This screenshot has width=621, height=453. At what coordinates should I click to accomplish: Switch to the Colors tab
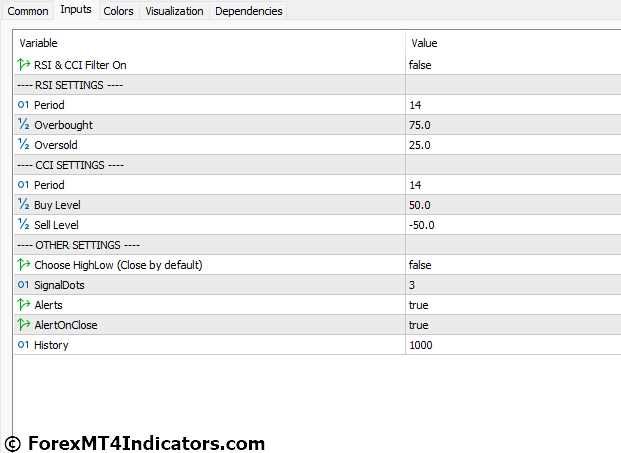point(118,11)
